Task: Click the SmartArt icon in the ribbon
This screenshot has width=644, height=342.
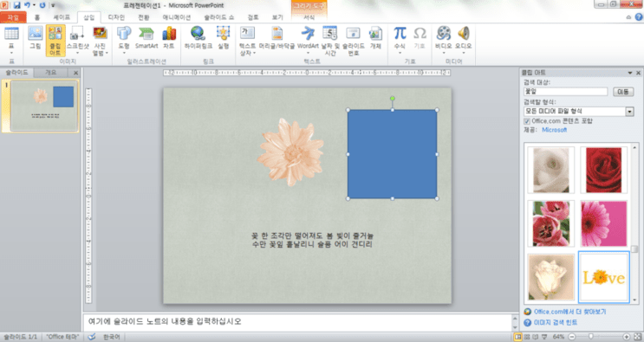Action: (x=146, y=38)
